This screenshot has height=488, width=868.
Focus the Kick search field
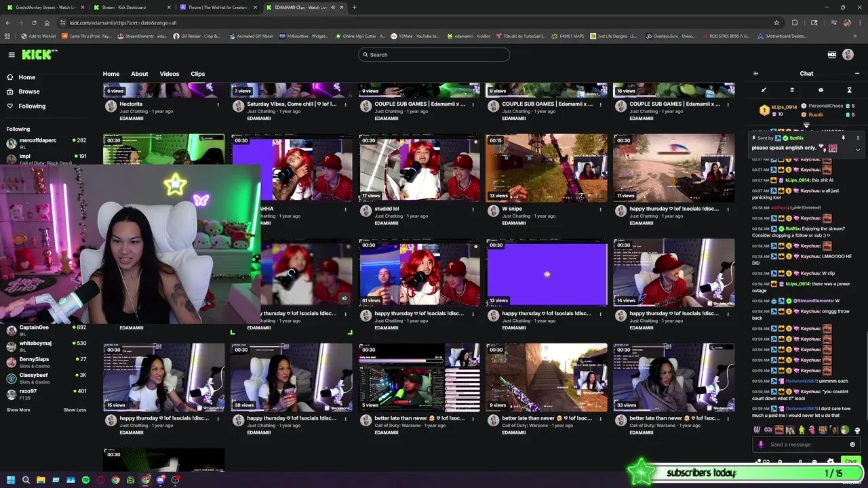click(434, 55)
